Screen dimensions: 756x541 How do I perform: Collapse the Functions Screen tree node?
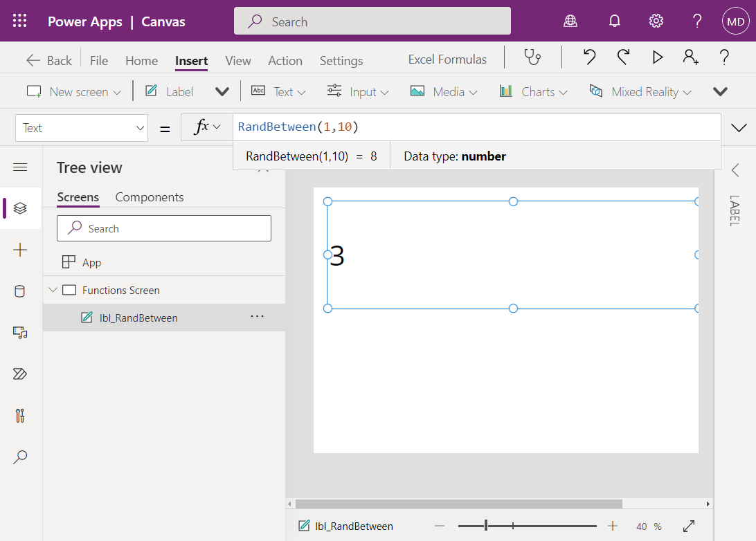[53, 290]
